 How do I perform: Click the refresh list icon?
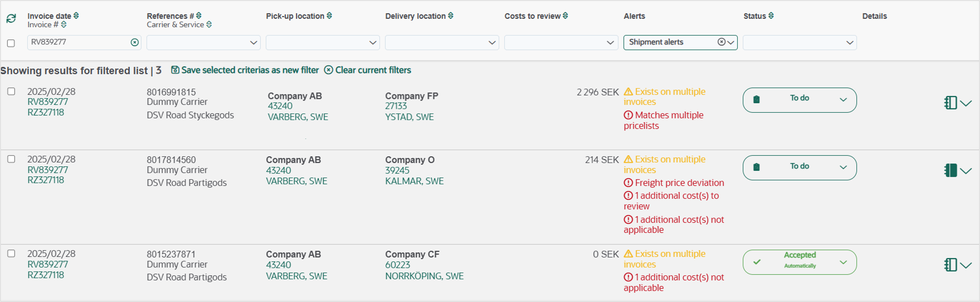[x=11, y=18]
